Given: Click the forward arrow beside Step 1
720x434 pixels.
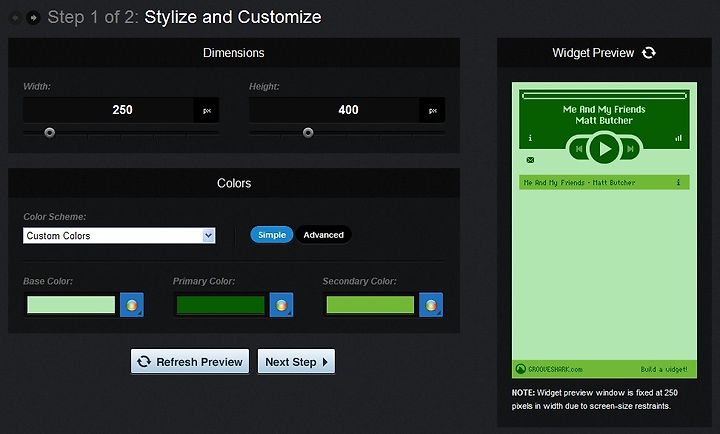Looking at the screenshot, I should [x=33, y=18].
